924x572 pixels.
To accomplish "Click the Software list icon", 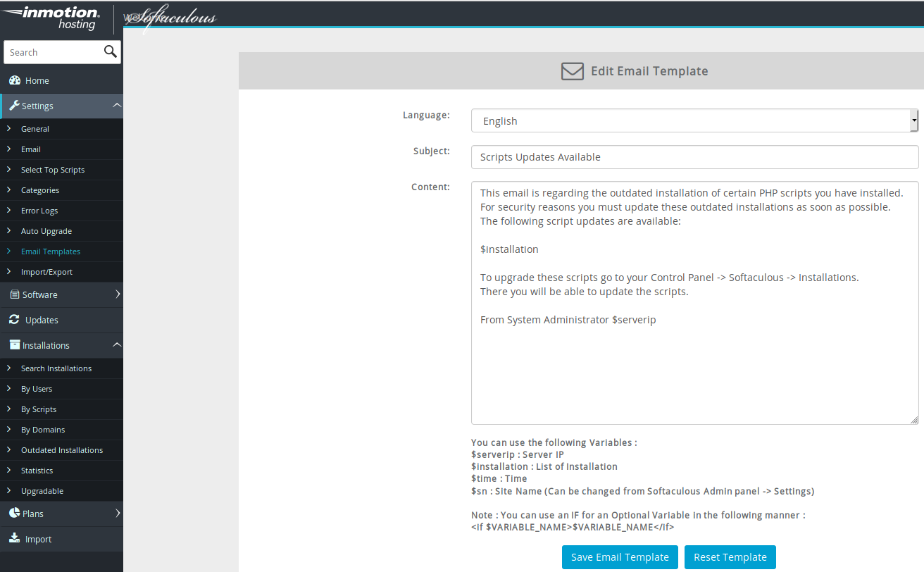I will tap(15, 294).
